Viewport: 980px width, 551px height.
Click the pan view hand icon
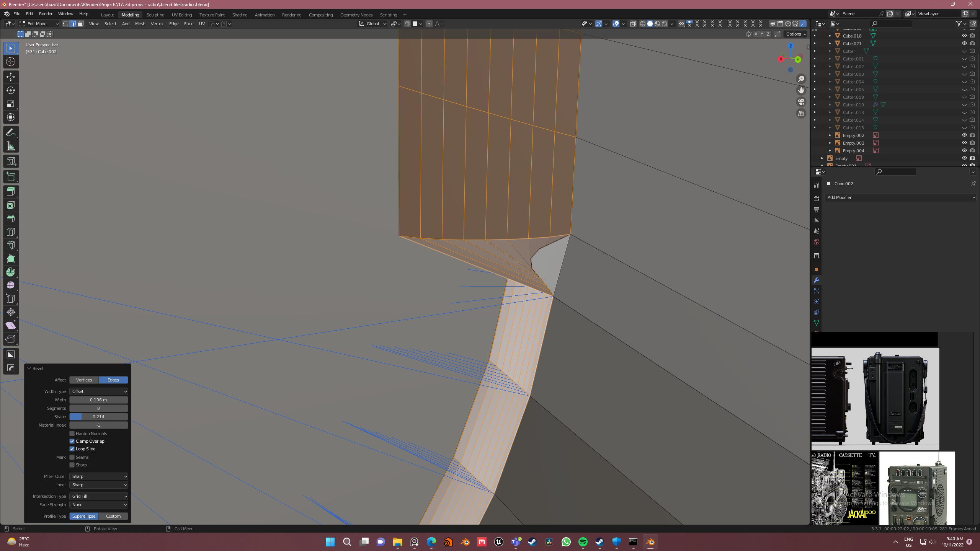[801, 90]
